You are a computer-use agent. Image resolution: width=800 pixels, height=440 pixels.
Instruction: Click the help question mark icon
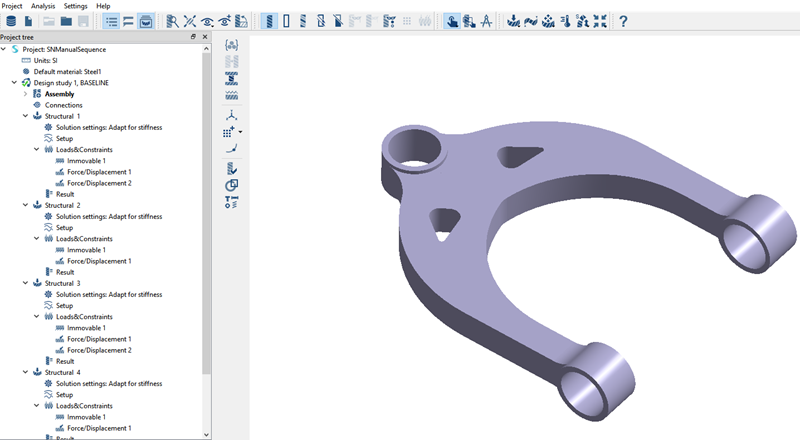pyautogui.click(x=624, y=20)
